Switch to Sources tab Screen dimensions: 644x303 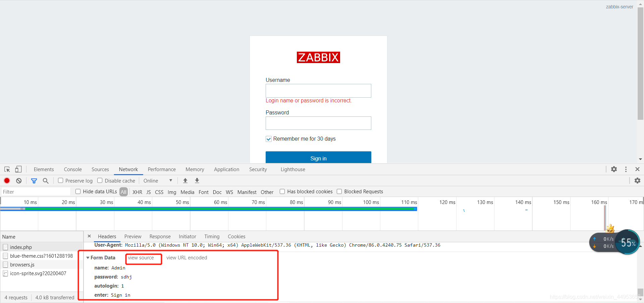100,169
